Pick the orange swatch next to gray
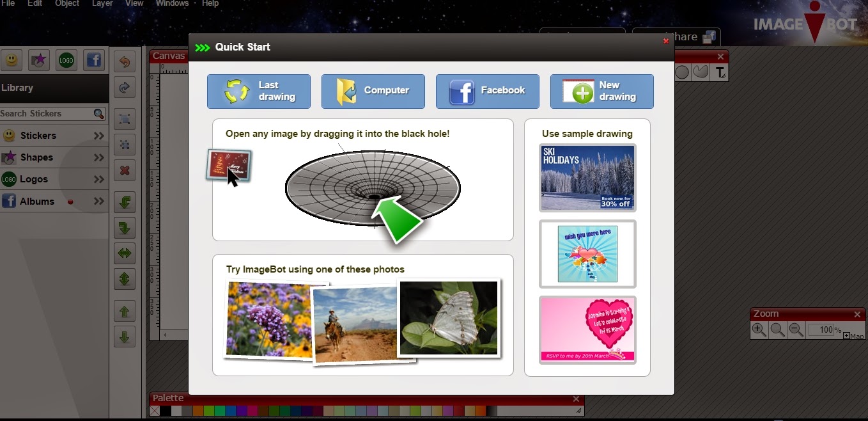The image size is (868, 421). click(x=198, y=411)
